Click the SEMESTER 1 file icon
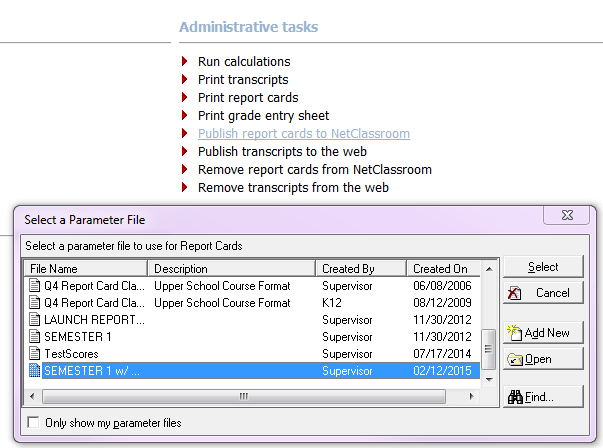The image size is (603, 448). click(35, 336)
